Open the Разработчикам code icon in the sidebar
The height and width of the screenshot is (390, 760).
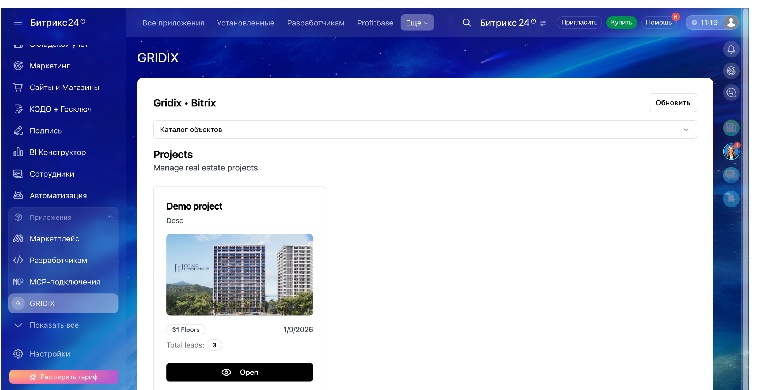pos(18,260)
